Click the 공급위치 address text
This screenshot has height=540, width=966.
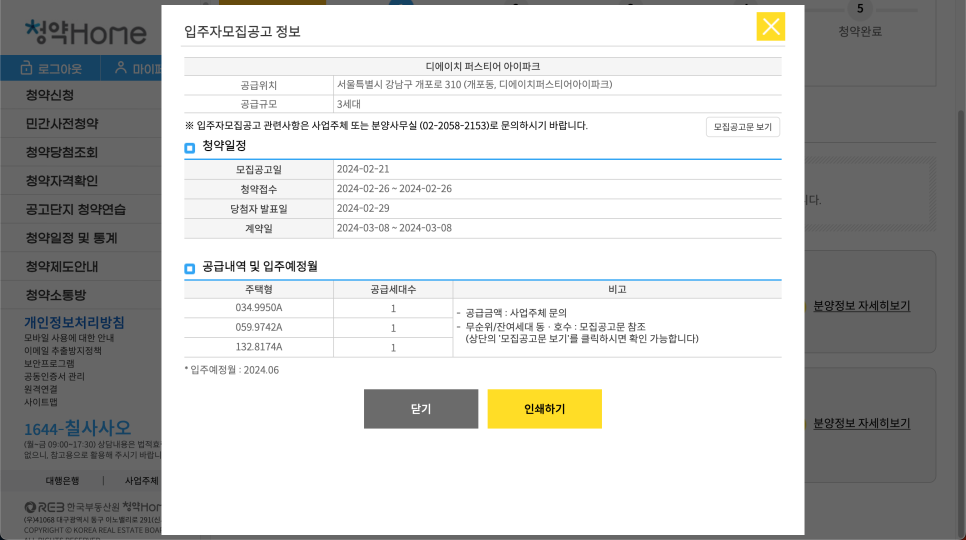point(474,84)
